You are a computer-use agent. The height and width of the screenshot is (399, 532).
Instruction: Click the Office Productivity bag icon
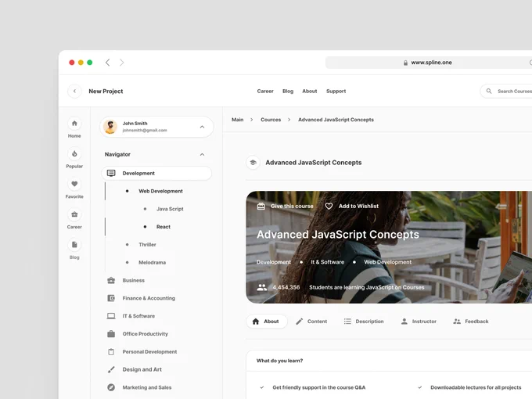point(111,334)
